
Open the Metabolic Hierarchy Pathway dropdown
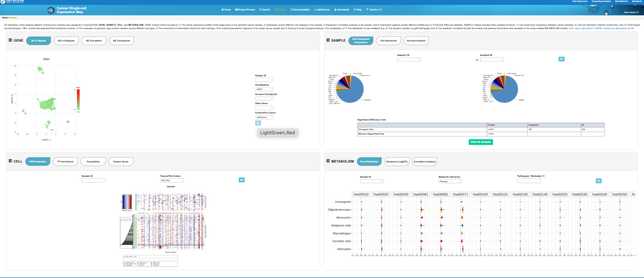coord(450,181)
